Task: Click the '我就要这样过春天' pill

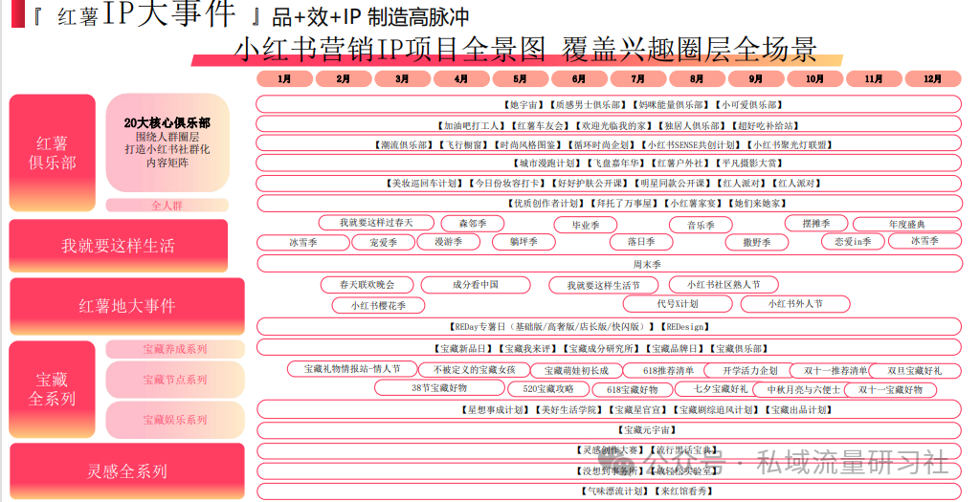Action: pos(376,222)
